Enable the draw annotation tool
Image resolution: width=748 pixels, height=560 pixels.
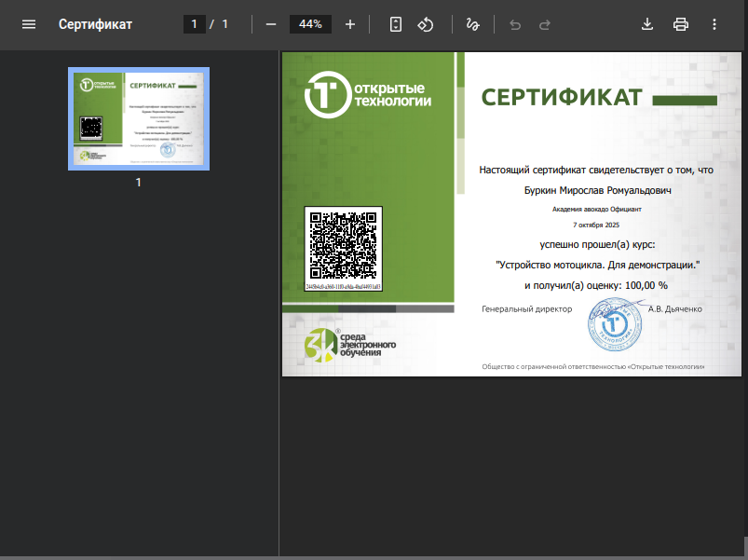pos(472,24)
